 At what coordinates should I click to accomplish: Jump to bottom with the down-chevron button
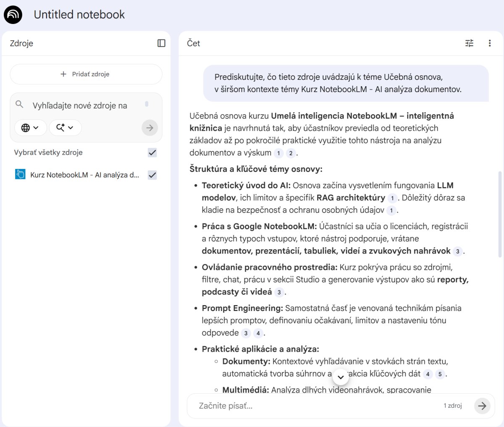pos(341,377)
